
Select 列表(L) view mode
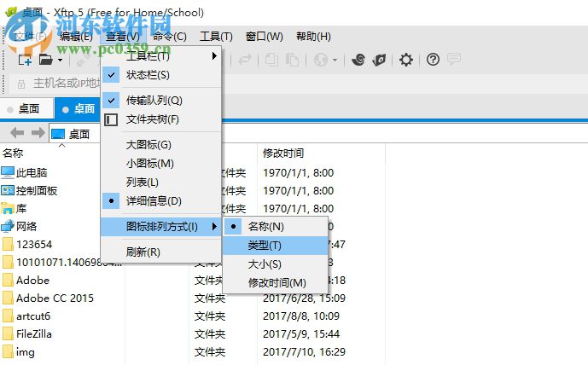tap(161, 182)
